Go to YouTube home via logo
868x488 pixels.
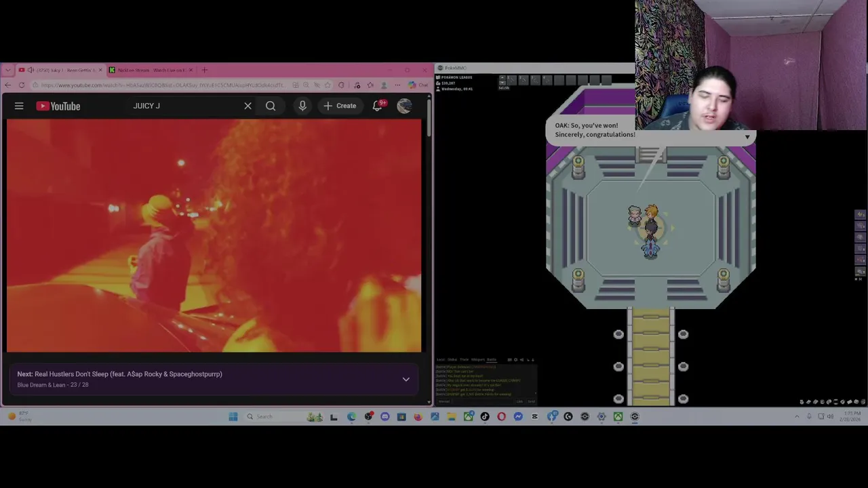[x=58, y=106]
